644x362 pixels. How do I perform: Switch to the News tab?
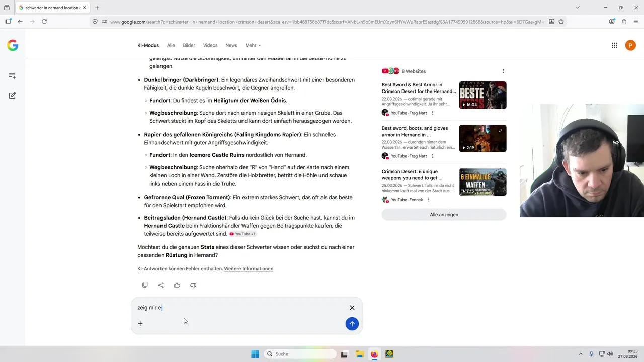[231, 45]
